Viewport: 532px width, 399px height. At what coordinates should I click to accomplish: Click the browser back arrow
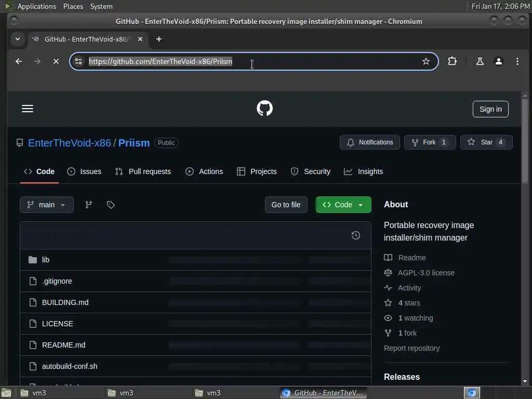[19, 61]
